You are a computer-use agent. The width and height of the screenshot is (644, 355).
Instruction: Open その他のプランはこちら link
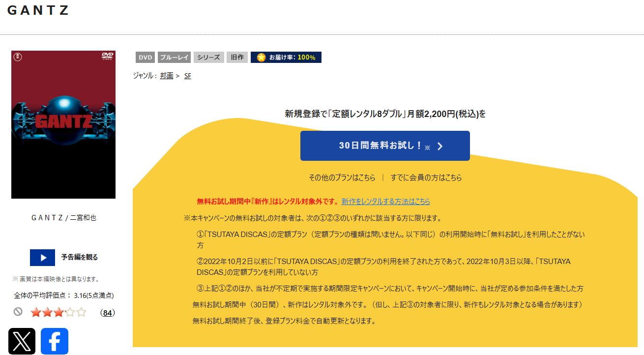342,177
